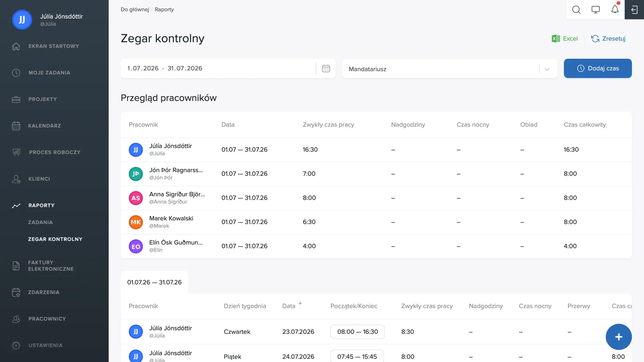Click the chart line icon beside Raporty
The width and height of the screenshot is (644, 362).
tap(16, 206)
